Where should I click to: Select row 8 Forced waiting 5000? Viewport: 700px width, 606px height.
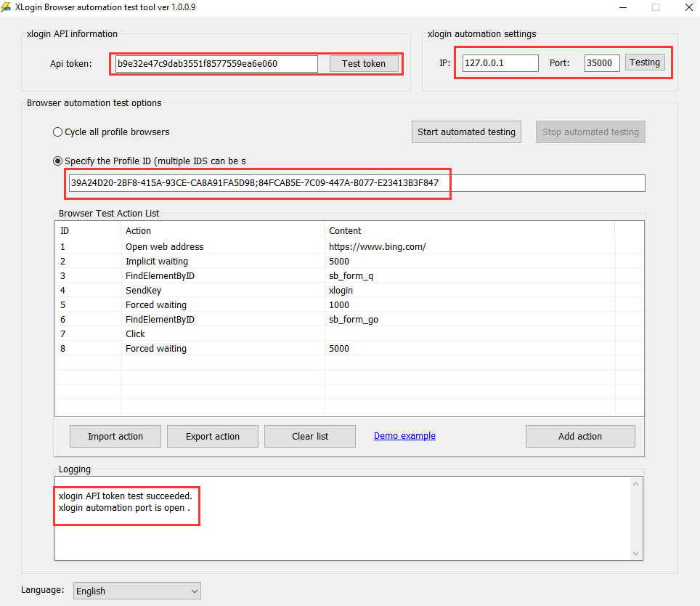pyautogui.click(x=349, y=349)
